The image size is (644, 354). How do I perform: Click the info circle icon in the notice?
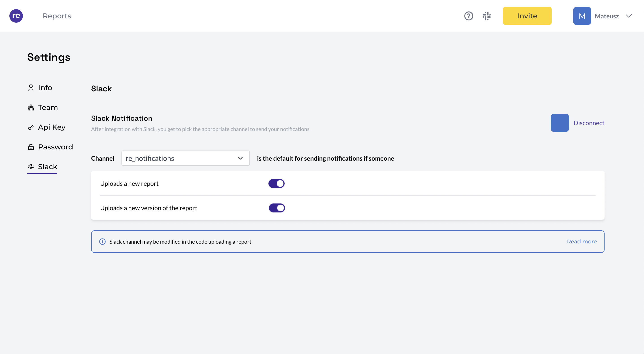pos(102,242)
